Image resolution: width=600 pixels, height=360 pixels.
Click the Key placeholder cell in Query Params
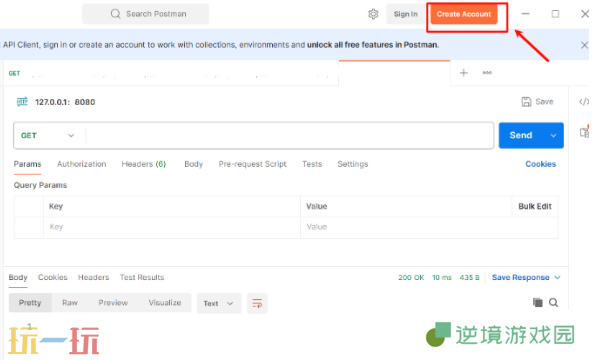172,227
